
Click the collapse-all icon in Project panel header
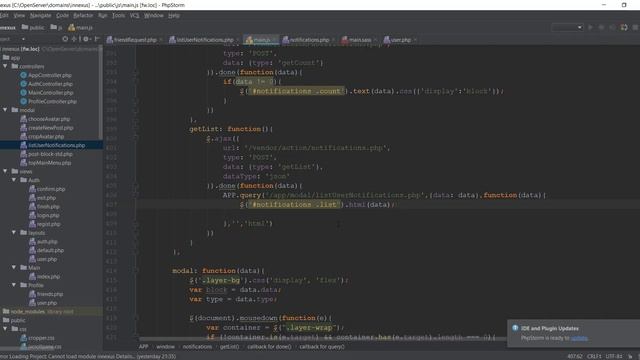tap(74, 39)
